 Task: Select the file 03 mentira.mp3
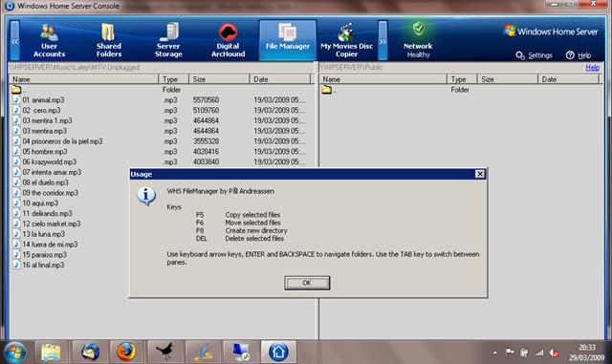(45, 131)
